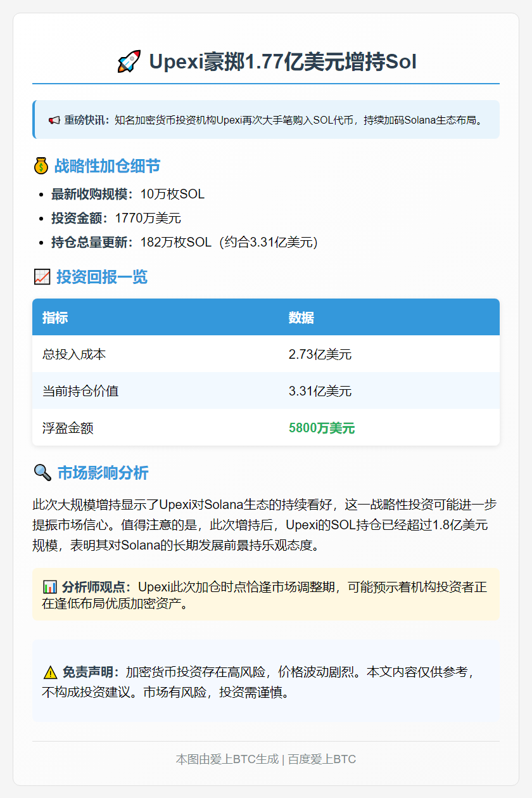Screen dimensions: 532x798
Task: Click the rocket icon in the title
Action: (x=129, y=60)
